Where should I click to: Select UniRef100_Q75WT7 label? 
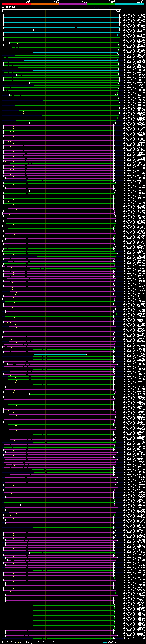(134, 148)
